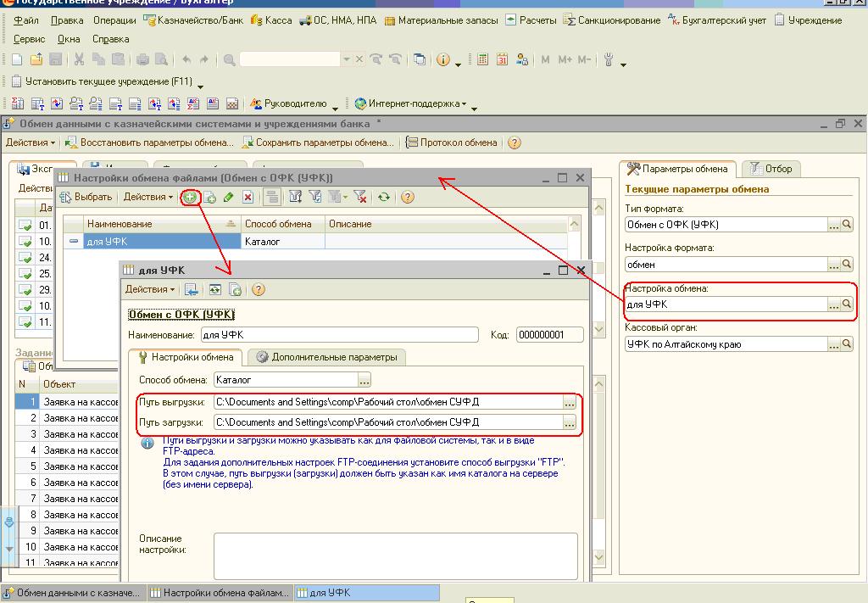The image size is (868, 603).
Task: Open the calculator icon in main toolbar
Action: tap(482, 59)
